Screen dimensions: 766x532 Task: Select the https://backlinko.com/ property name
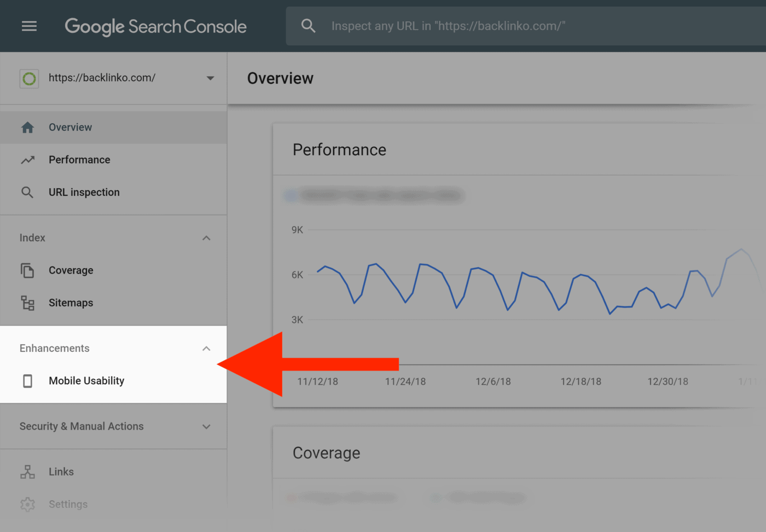(102, 78)
